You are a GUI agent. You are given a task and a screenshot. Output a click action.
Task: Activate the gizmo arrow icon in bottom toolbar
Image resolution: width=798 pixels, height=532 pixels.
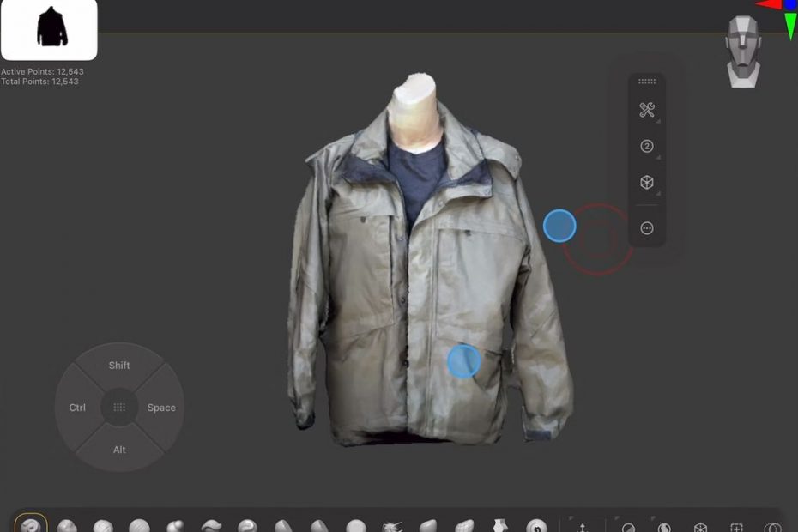[x=583, y=528]
